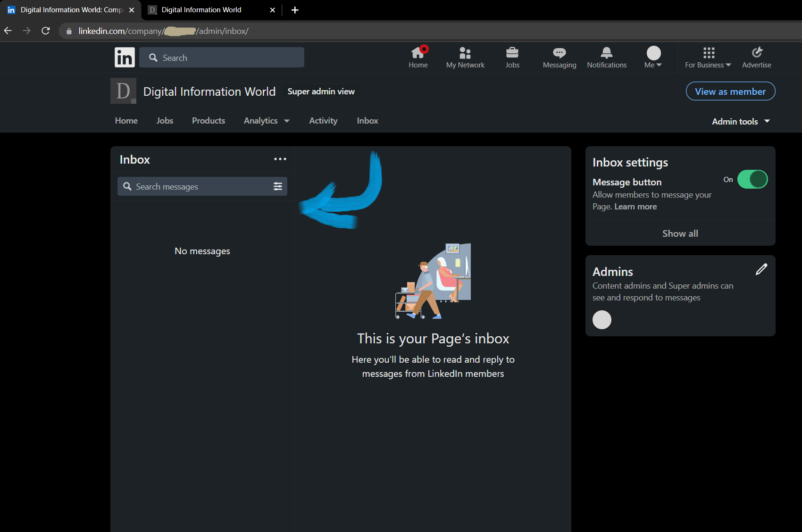Go back with browser back arrow
The image size is (802, 532).
click(8, 31)
